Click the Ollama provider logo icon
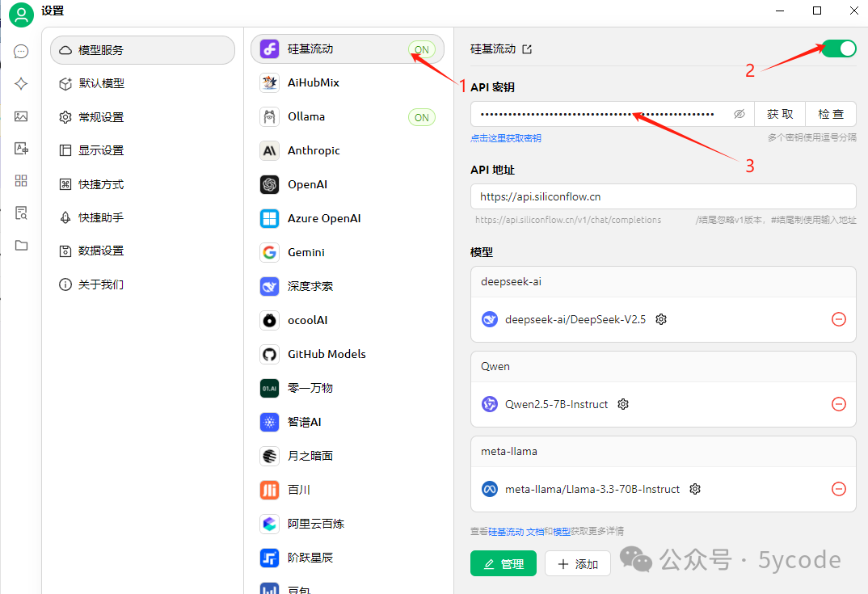This screenshot has height=594, width=868. [x=270, y=117]
